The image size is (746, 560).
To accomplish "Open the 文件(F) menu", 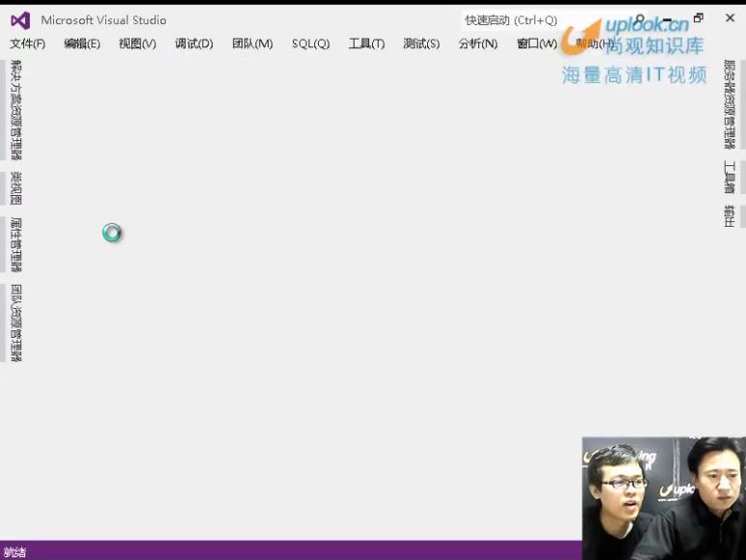I will click(27, 43).
